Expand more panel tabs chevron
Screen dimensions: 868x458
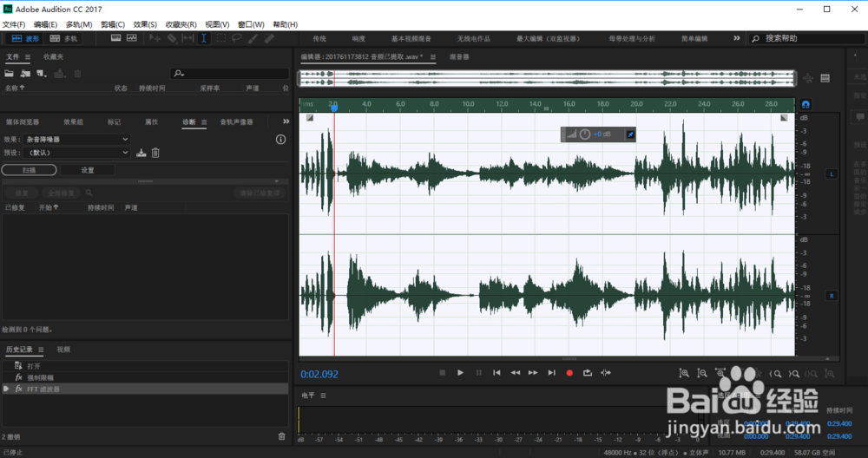click(x=286, y=121)
